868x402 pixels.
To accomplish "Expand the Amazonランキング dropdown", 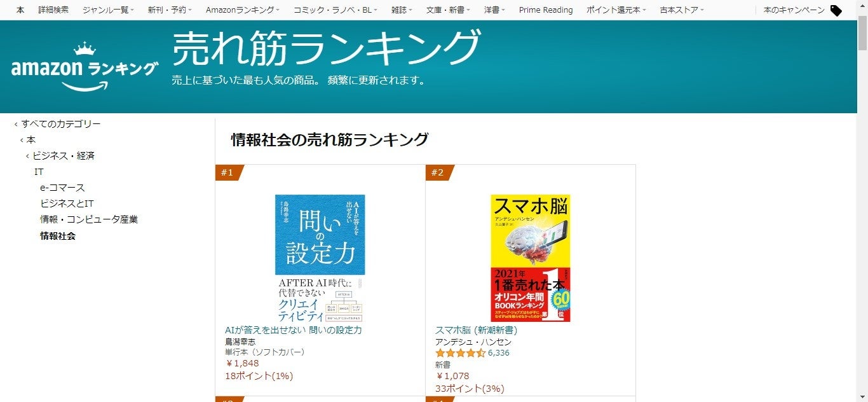I will (243, 10).
